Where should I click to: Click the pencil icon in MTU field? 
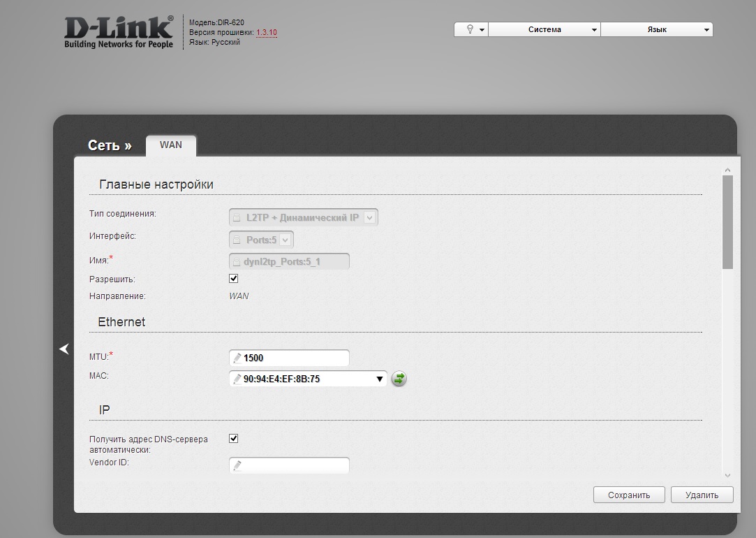(237, 358)
